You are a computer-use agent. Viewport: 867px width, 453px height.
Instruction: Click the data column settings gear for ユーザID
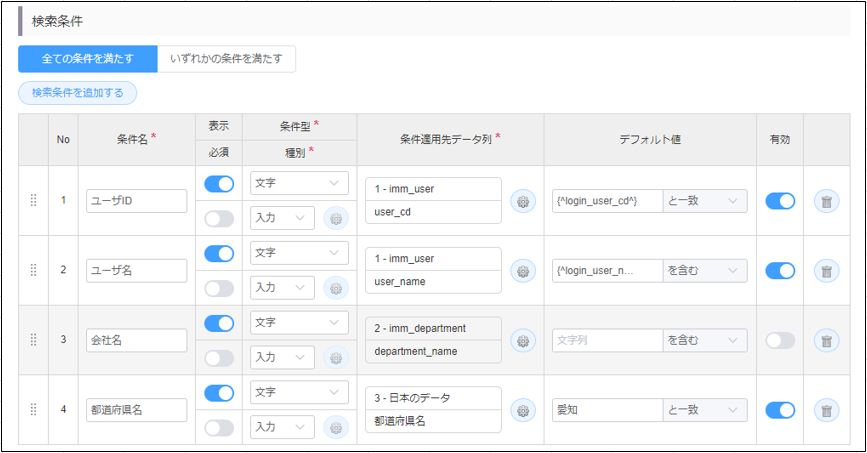pos(522,201)
